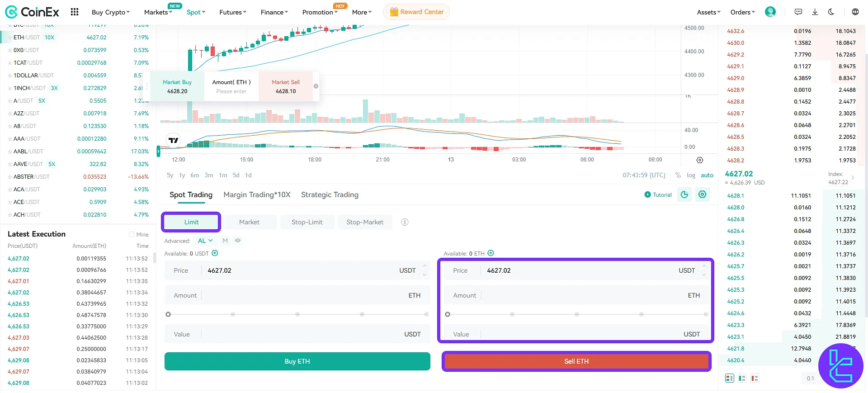
Task: Click the buy Amount ETH field
Action: click(x=297, y=295)
